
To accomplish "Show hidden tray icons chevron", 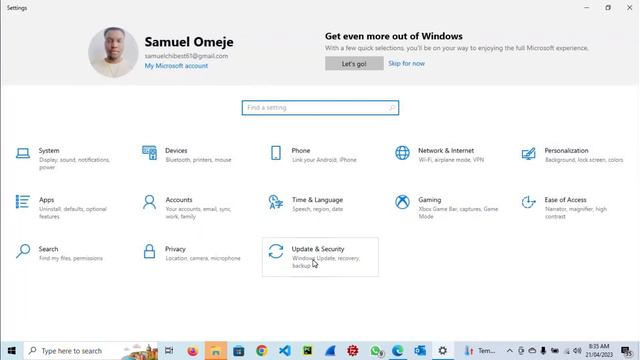I will tap(509, 351).
